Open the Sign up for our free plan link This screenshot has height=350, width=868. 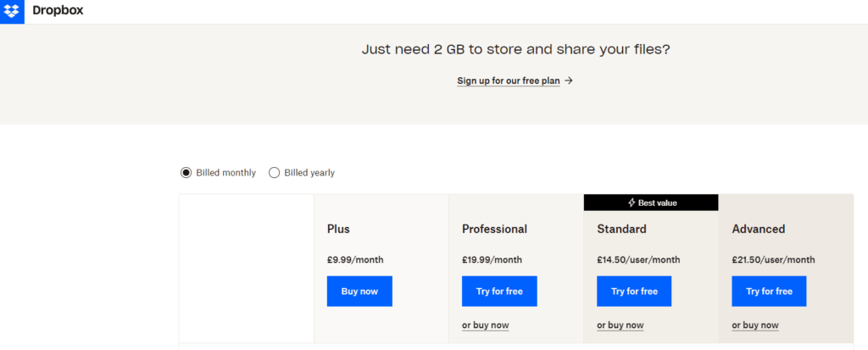pos(509,81)
